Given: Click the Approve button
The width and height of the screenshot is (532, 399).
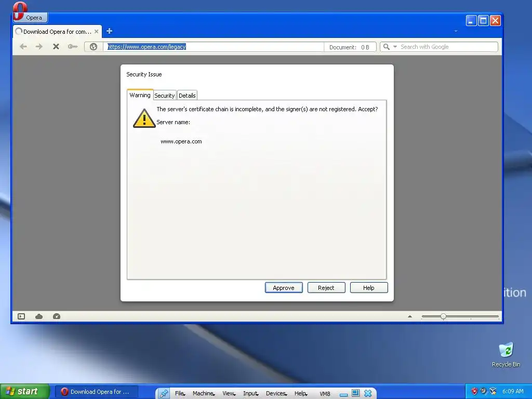Looking at the screenshot, I should pyautogui.click(x=284, y=288).
